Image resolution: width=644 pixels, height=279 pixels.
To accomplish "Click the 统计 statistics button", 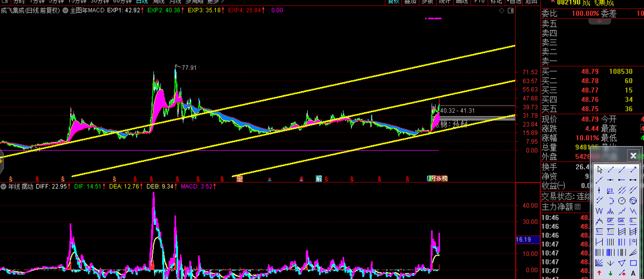I will coord(445,2).
